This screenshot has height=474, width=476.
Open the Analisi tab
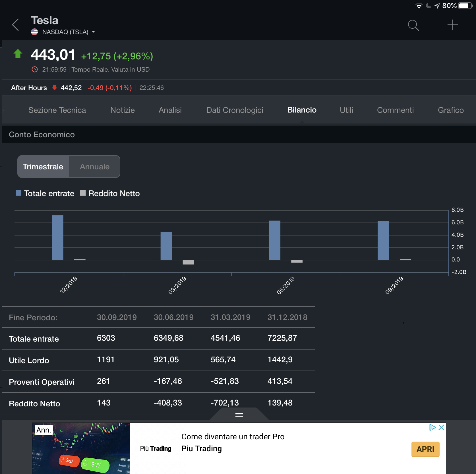pyautogui.click(x=170, y=110)
